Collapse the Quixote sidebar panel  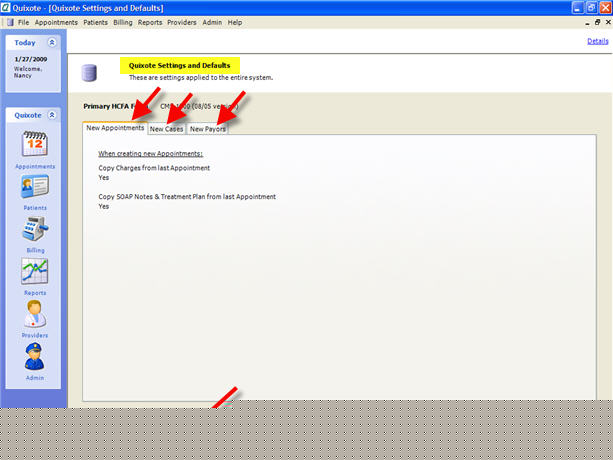tap(52, 115)
